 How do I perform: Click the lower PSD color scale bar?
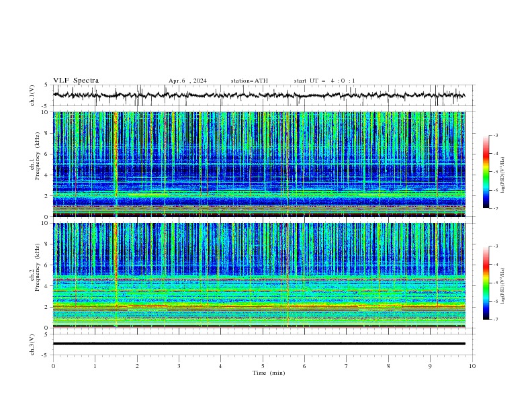(486, 283)
